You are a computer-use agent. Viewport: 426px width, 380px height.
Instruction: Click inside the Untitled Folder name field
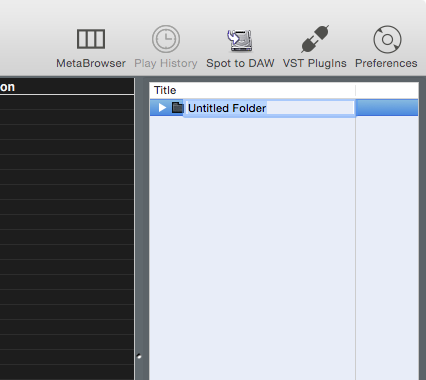[269, 108]
